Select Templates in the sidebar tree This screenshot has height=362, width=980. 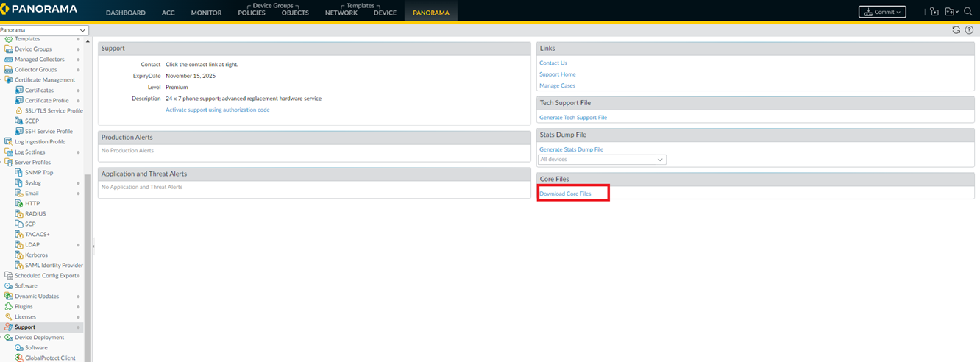tap(27, 39)
